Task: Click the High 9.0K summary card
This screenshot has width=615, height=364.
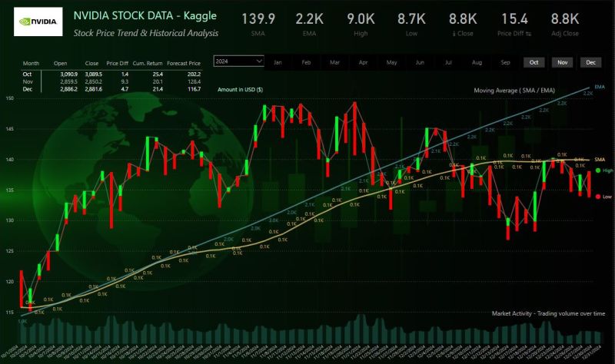Action: (x=361, y=22)
